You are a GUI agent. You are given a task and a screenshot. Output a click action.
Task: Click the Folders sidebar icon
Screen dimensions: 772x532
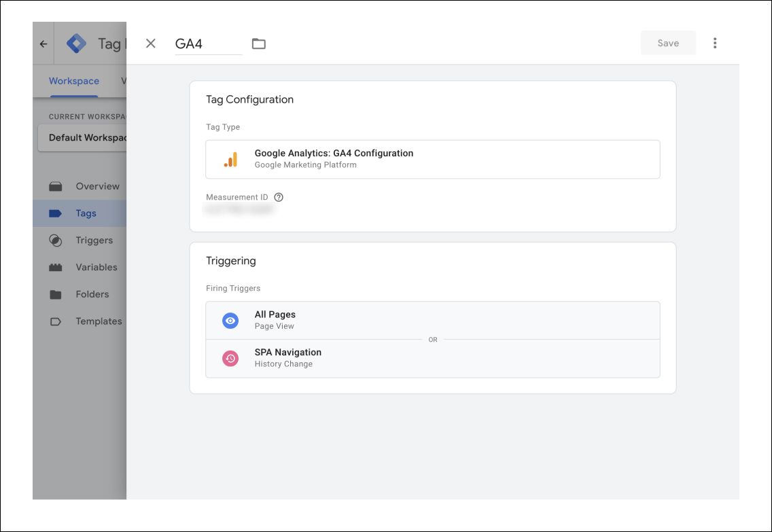pos(56,294)
